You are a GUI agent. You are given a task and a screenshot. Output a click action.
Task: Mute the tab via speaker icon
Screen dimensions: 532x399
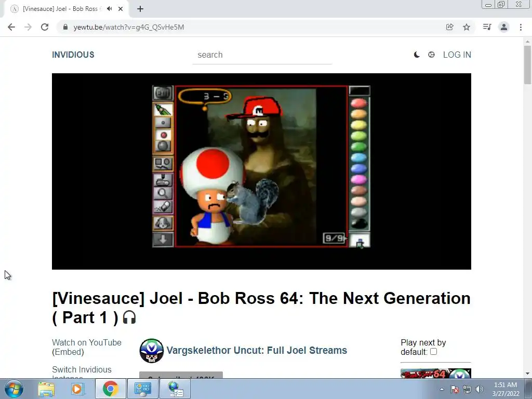coord(109,9)
